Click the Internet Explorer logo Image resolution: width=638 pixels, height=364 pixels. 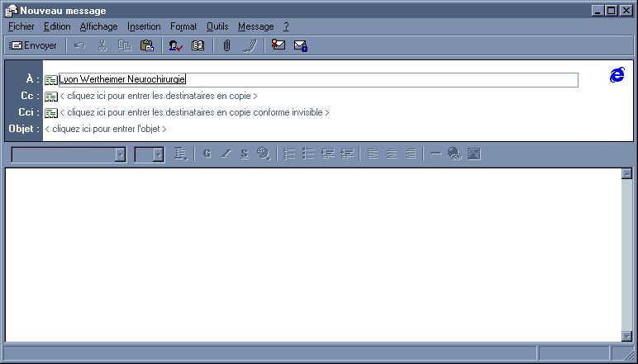coord(617,75)
